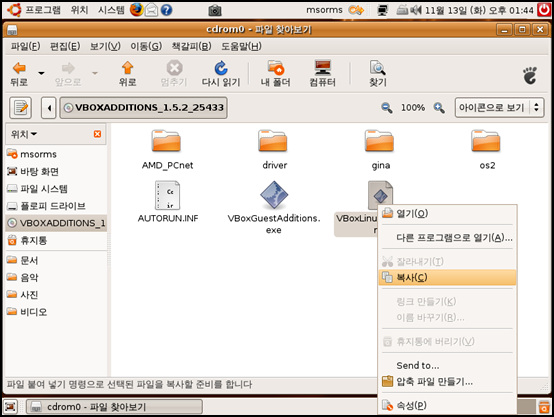Close the side pane with red X

97,134
